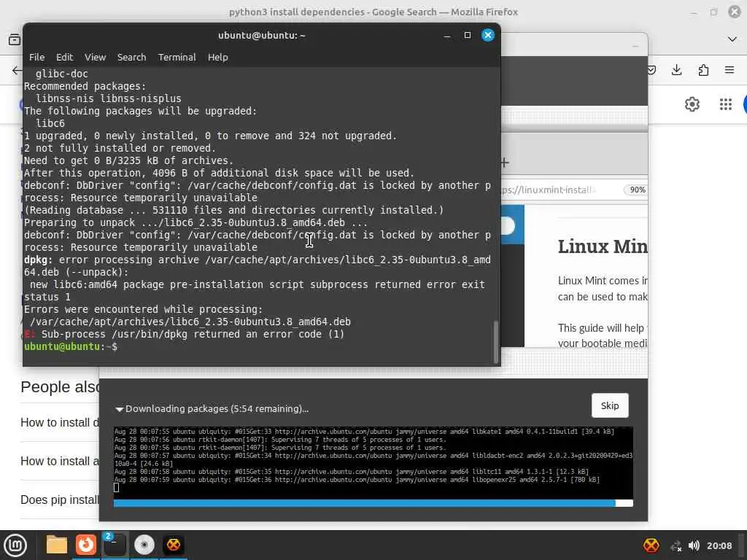Open Google quick settings gear icon

(692, 104)
